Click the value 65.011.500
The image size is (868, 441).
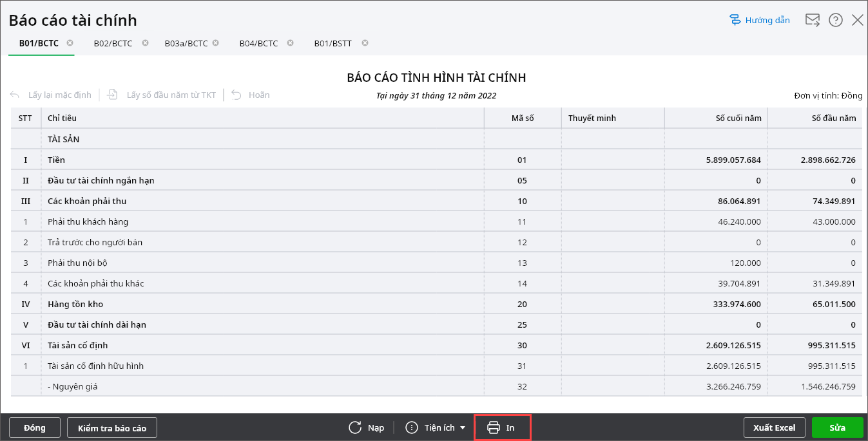833,304
